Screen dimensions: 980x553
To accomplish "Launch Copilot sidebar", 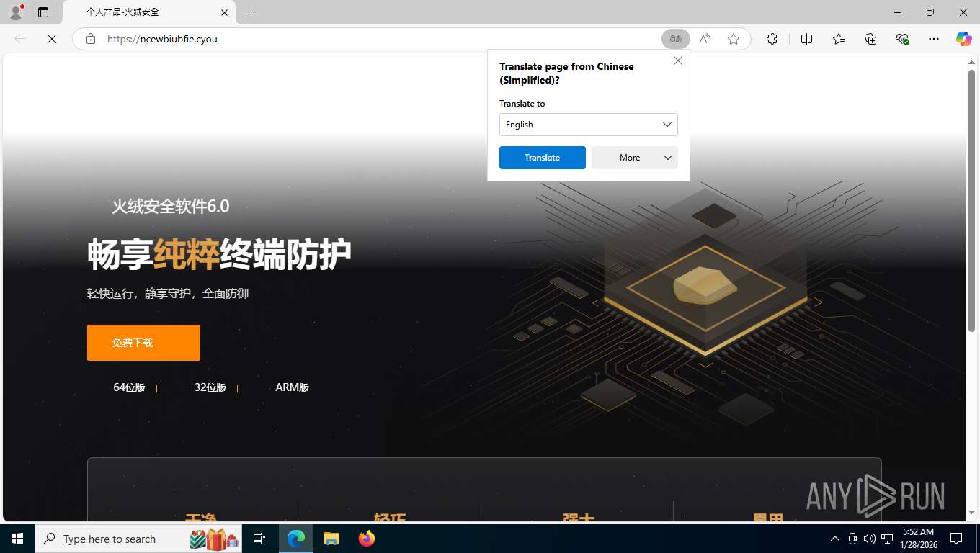I will [963, 39].
